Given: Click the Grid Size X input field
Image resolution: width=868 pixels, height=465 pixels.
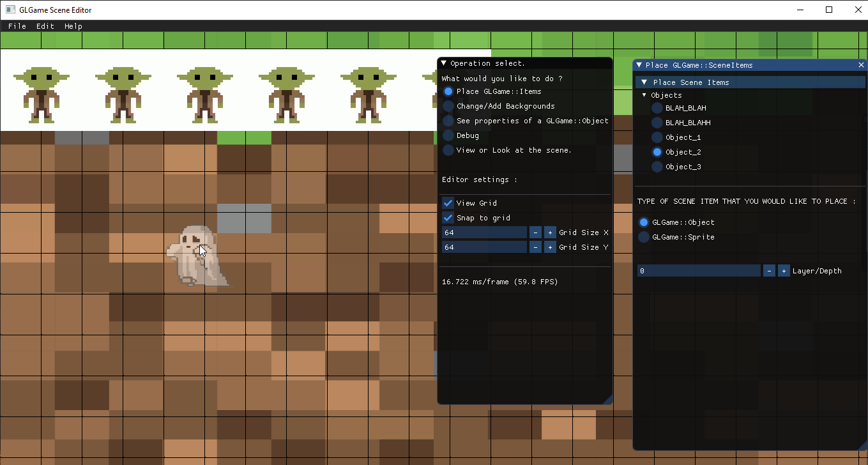Looking at the screenshot, I should coord(484,232).
